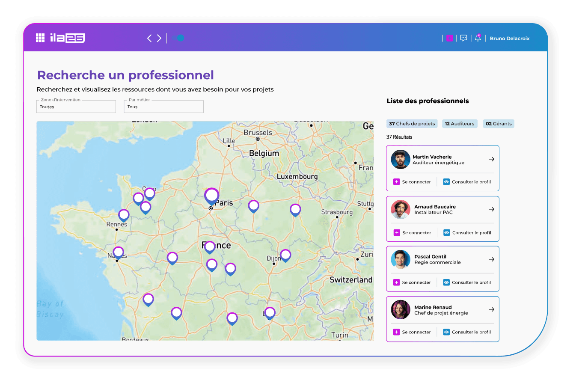This screenshot has width=585, height=392.
Task: Select the map pin nearest Strasbourg
Action: (x=295, y=211)
